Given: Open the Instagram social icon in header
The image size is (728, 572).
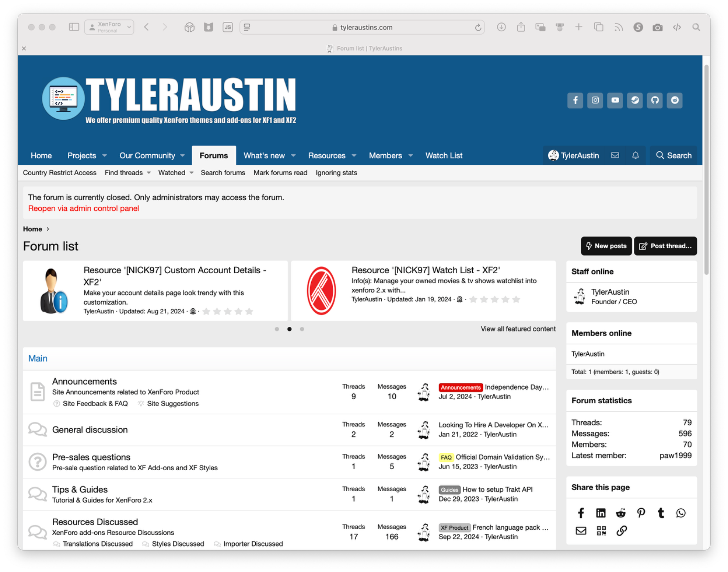Looking at the screenshot, I should 595,100.
